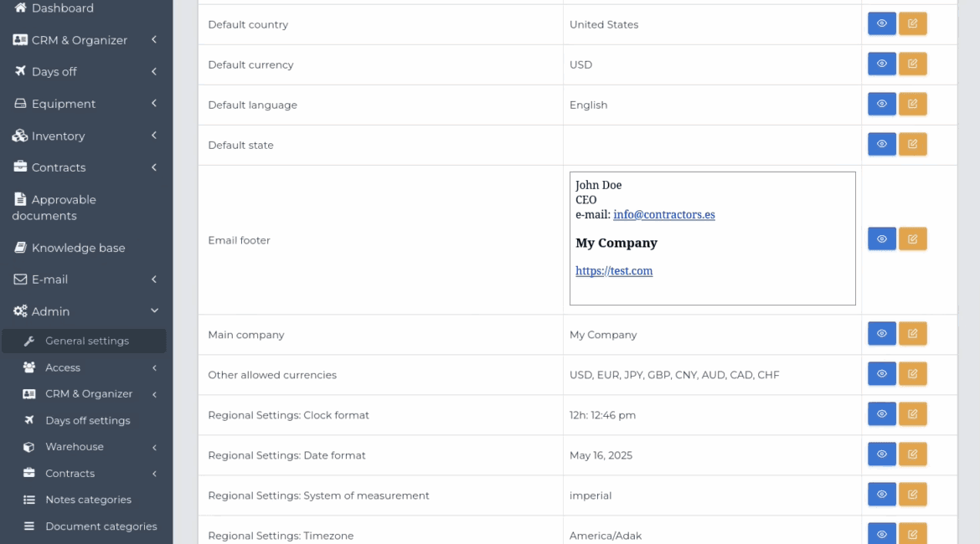Click the info@contractors.es email link

(x=663, y=214)
